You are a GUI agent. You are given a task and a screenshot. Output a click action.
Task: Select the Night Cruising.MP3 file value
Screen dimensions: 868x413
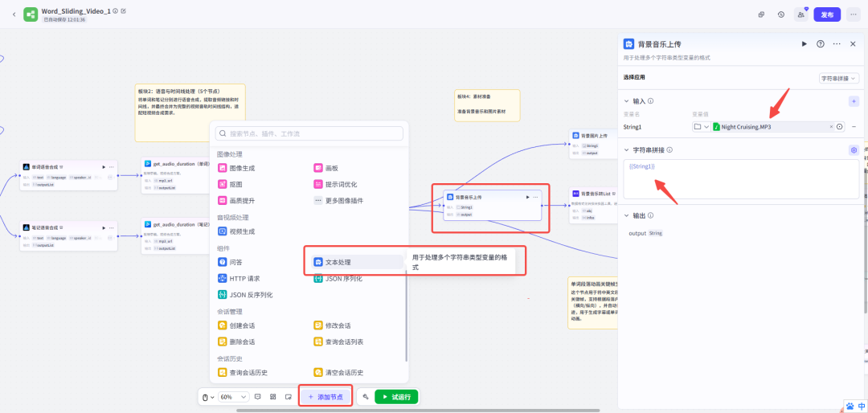click(x=746, y=127)
